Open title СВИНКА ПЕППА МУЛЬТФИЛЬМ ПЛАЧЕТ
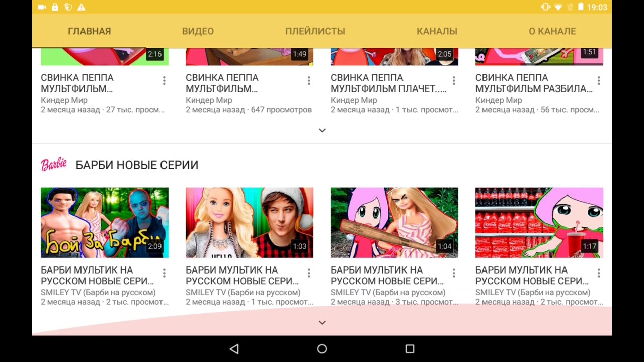This screenshot has width=644, height=362. [388, 83]
